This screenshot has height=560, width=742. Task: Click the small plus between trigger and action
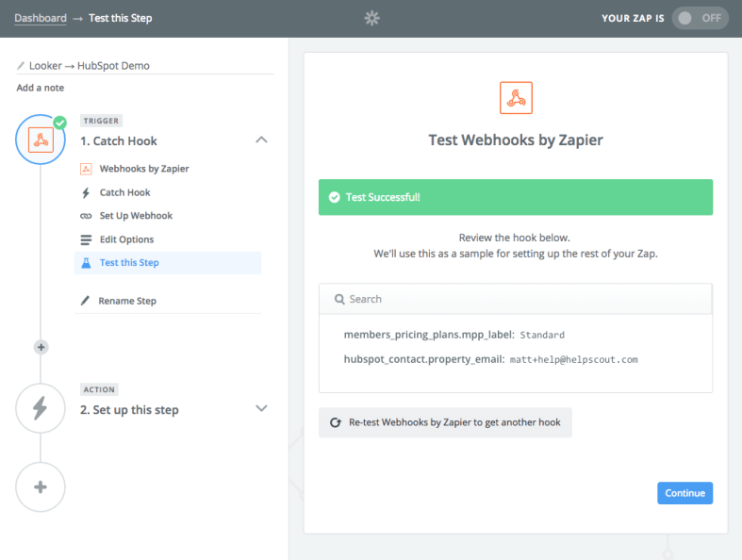point(41,347)
